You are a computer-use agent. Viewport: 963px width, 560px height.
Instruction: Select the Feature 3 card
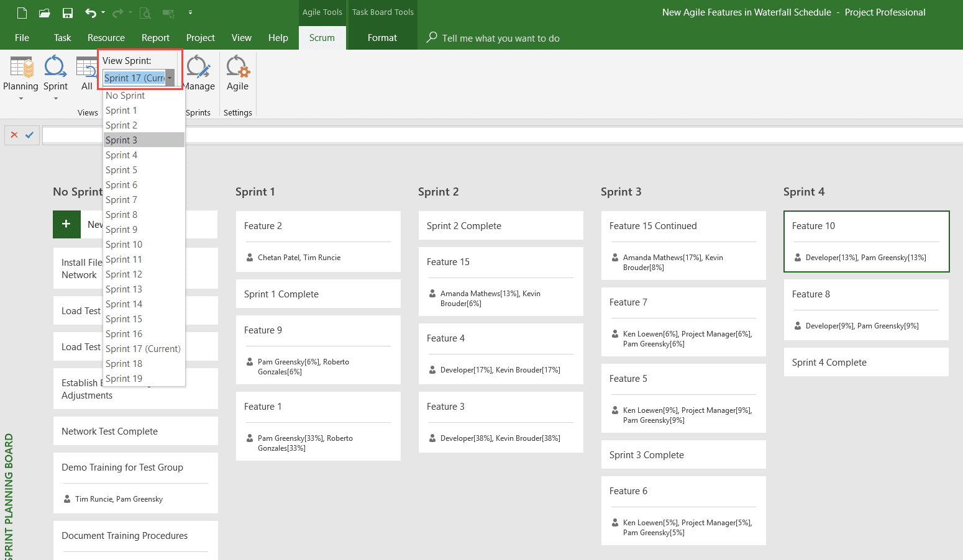coord(501,422)
